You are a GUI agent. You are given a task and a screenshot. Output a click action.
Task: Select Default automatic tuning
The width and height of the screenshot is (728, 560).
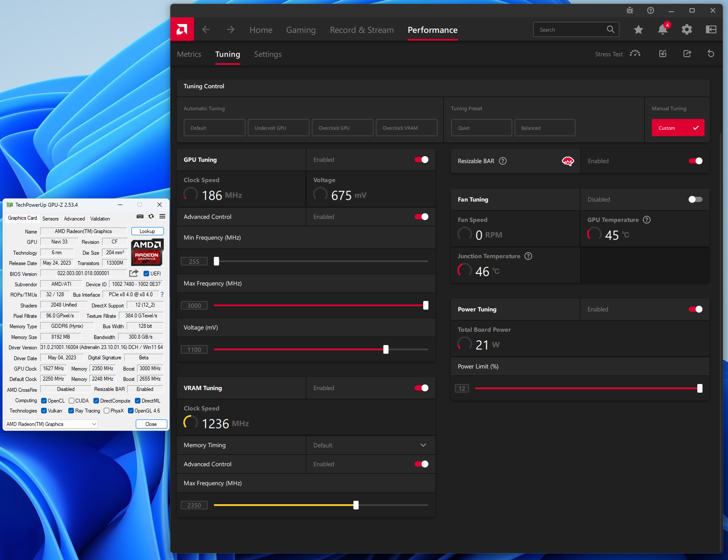214,128
